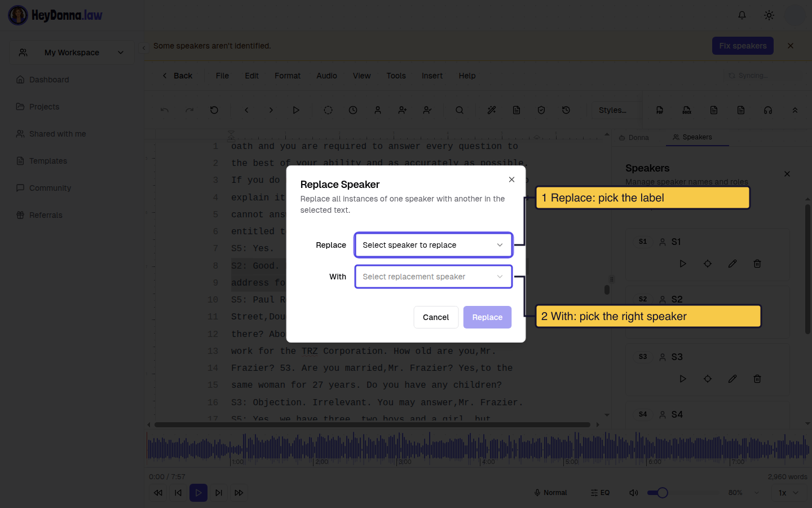Screen dimensions: 812x508
Task: Click the purple play button in player
Action: tap(198, 493)
